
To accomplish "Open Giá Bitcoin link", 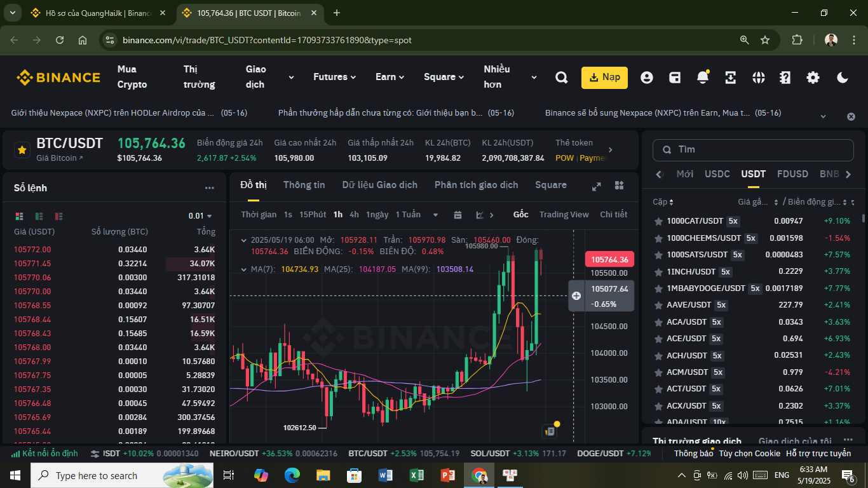I will click(x=60, y=158).
